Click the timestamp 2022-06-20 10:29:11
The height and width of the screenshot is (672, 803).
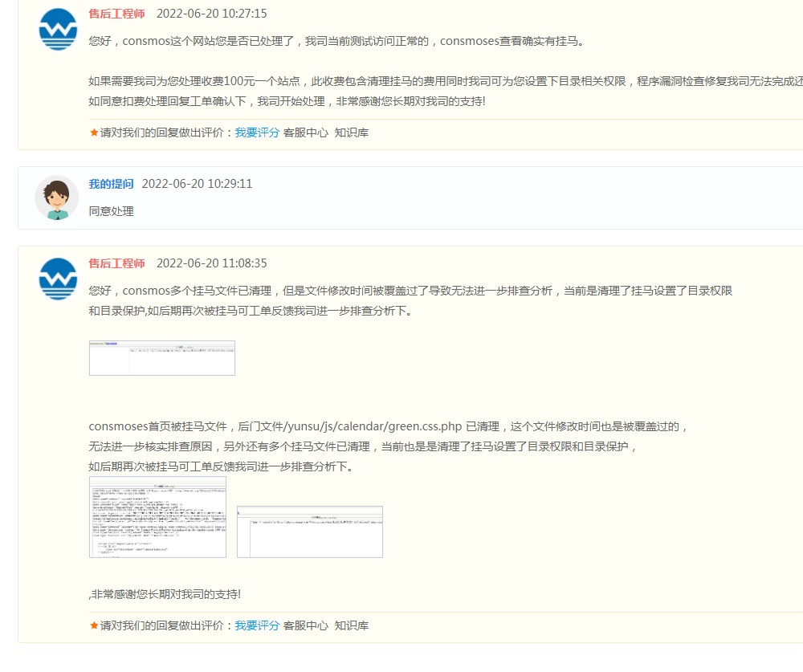[197, 184]
